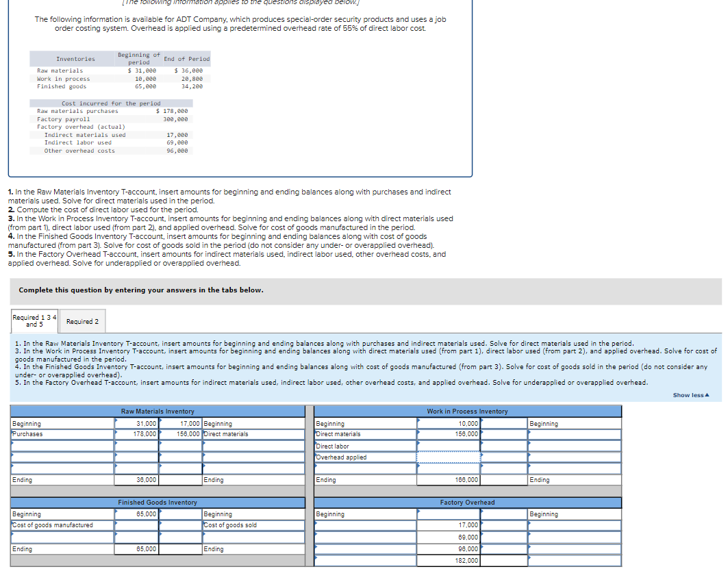Click the Inventories column heading
Viewport: 728px width, 569px height.
[x=76, y=59]
